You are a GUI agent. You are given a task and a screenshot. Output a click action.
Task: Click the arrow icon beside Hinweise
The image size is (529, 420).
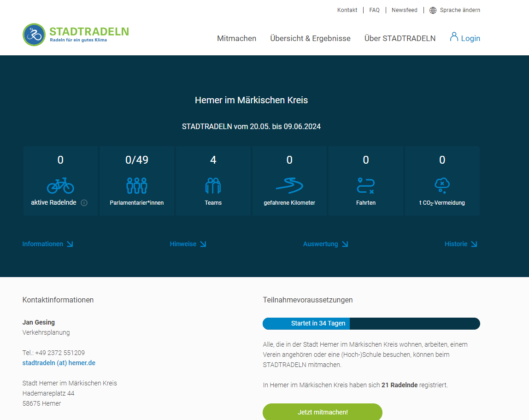coord(203,244)
